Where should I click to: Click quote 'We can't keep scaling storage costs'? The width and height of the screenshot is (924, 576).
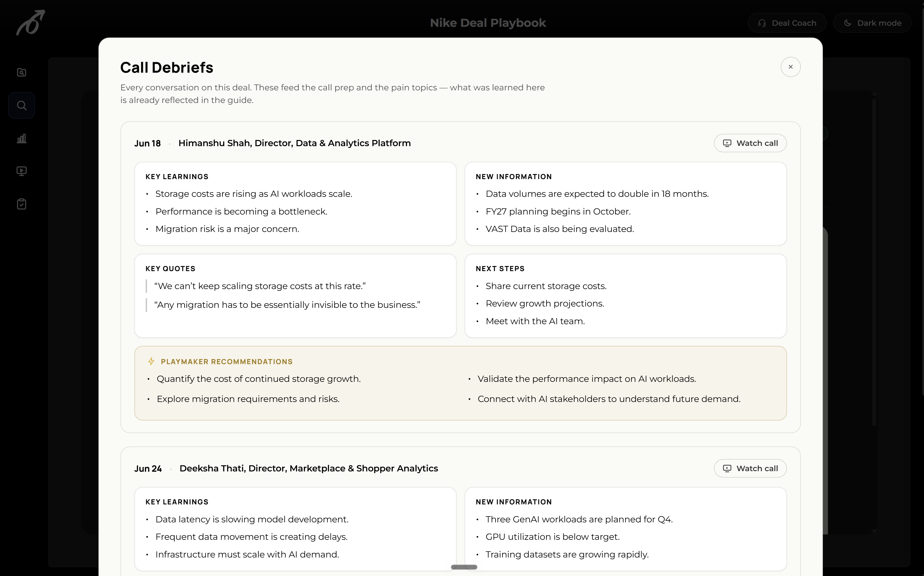260,286
